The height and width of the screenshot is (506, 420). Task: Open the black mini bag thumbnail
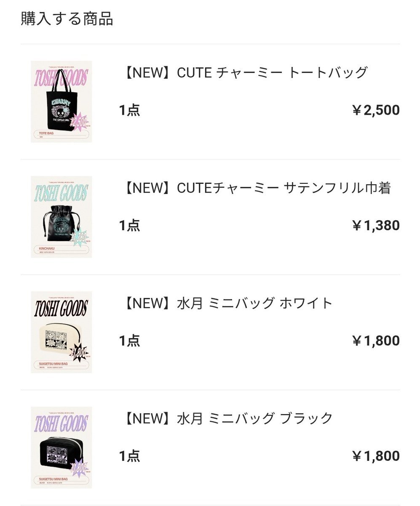(61, 447)
